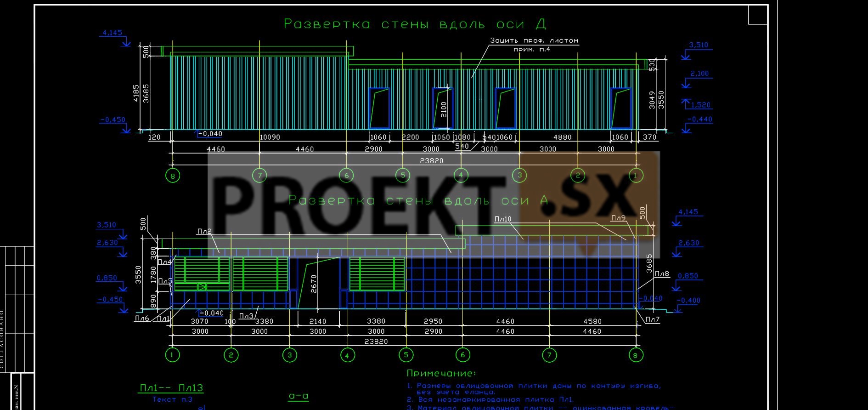Click the 'Примечание:' heading
Image resolution: width=868 pixels, height=410 pixels.
click(441, 374)
